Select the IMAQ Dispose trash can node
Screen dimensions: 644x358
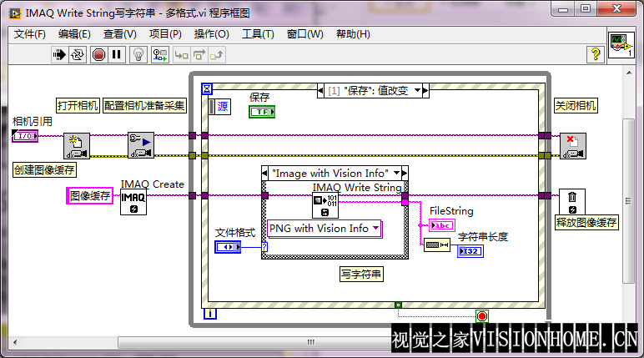pyautogui.click(x=572, y=202)
